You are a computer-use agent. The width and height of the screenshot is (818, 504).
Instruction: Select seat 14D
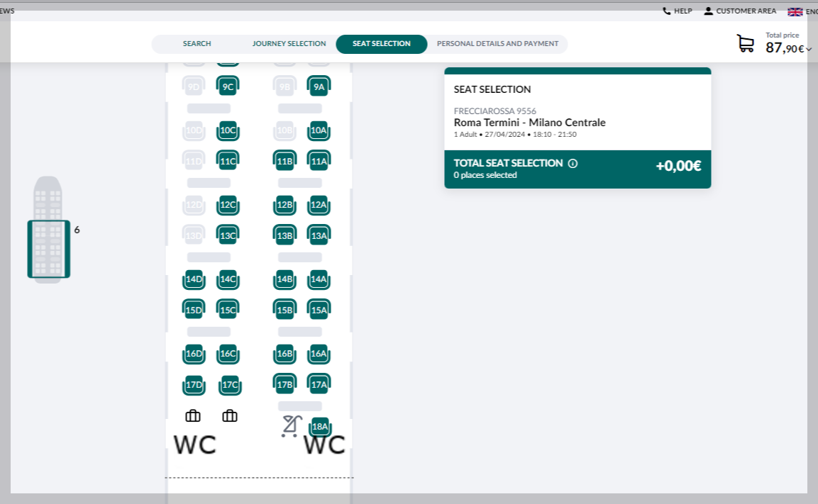194,280
